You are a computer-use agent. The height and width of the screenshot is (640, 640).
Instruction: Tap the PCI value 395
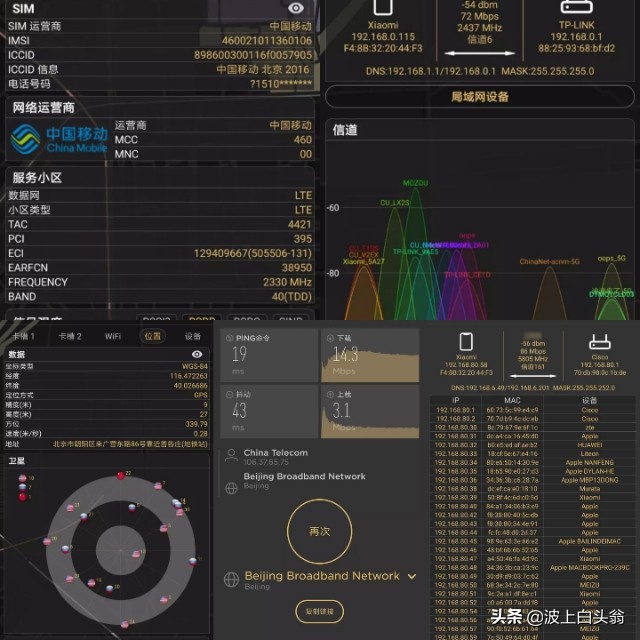302,239
